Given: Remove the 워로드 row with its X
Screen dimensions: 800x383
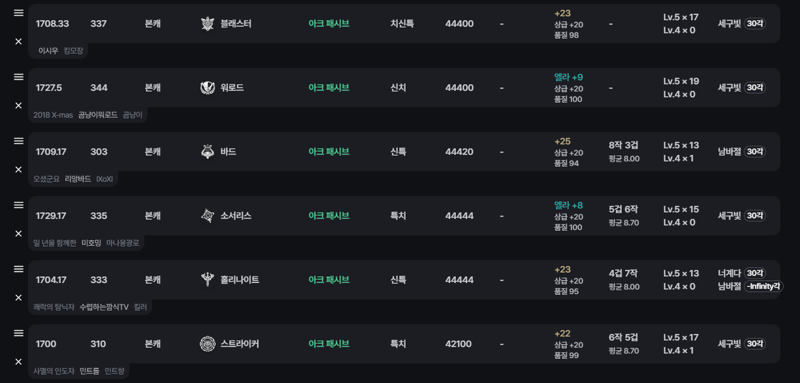Looking at the screenshot, I should click(x=18, y=106).
